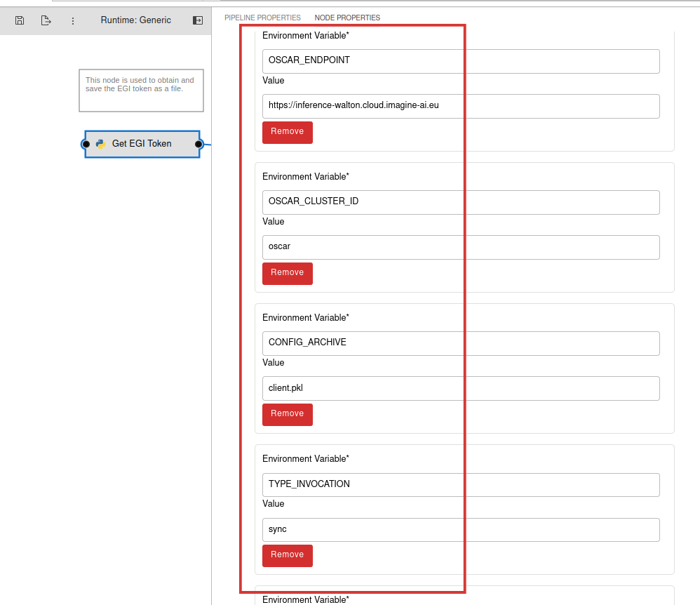Remove the OSCAR_ENDPOINT environment variable
This screenshot has width=700, height=605.
pos(288,132)
